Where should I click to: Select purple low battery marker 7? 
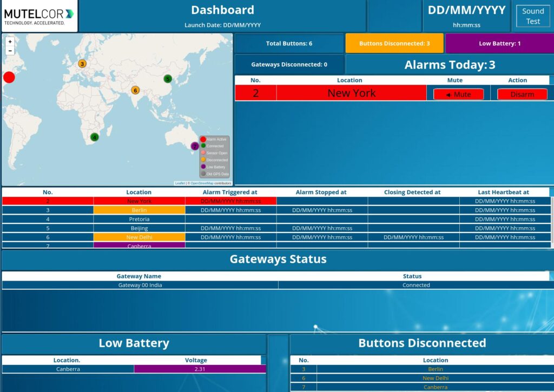(x=195, y=146)
